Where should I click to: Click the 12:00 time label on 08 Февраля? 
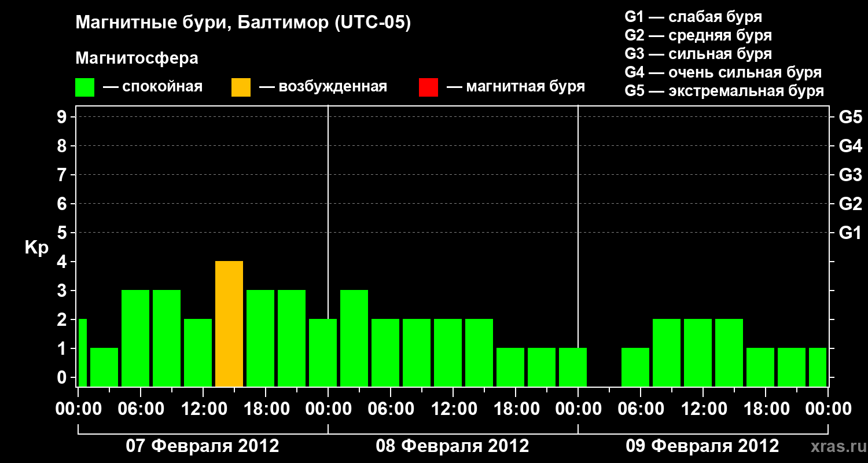pyautogui.click(x=453, y=409)
